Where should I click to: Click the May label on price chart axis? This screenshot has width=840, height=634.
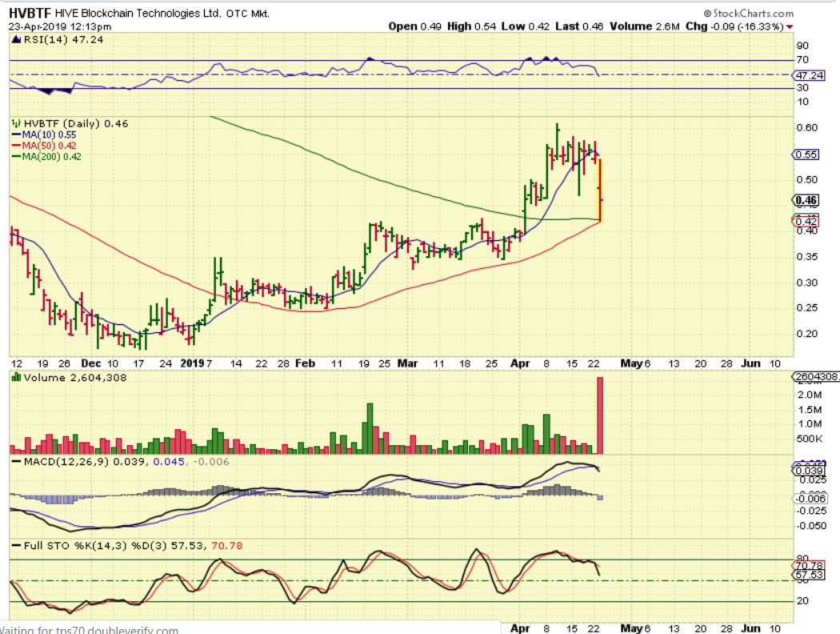click(x=632, y=363)
